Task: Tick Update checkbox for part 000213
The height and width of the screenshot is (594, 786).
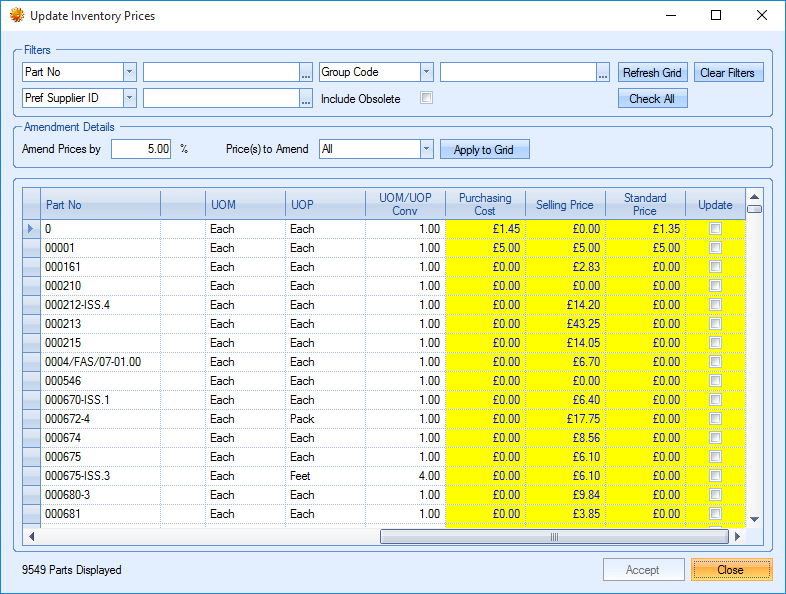Action: coord(715,324)
